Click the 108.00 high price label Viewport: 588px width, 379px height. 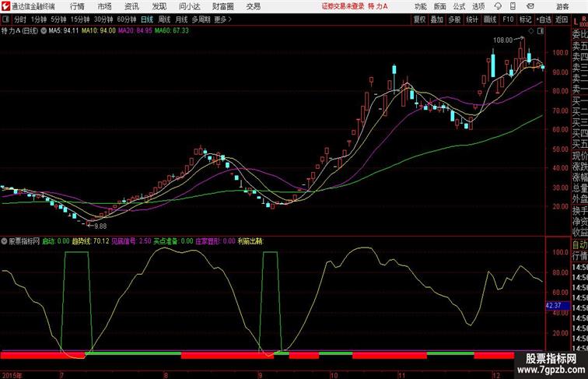(503, 40)
